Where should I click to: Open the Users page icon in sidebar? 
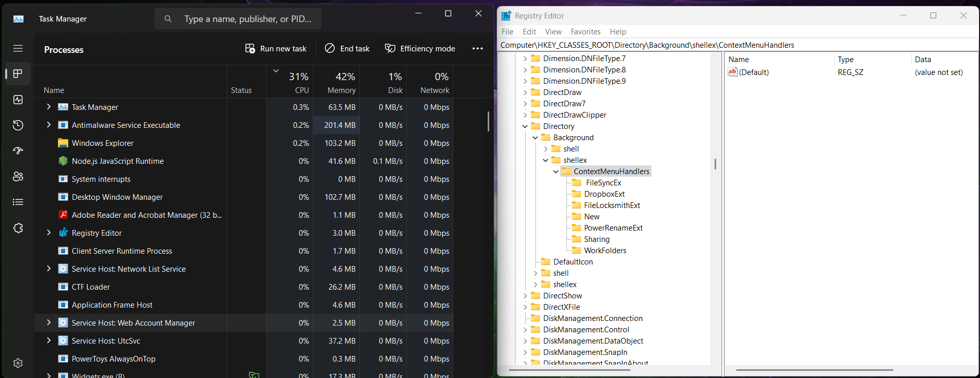(18, 177)
